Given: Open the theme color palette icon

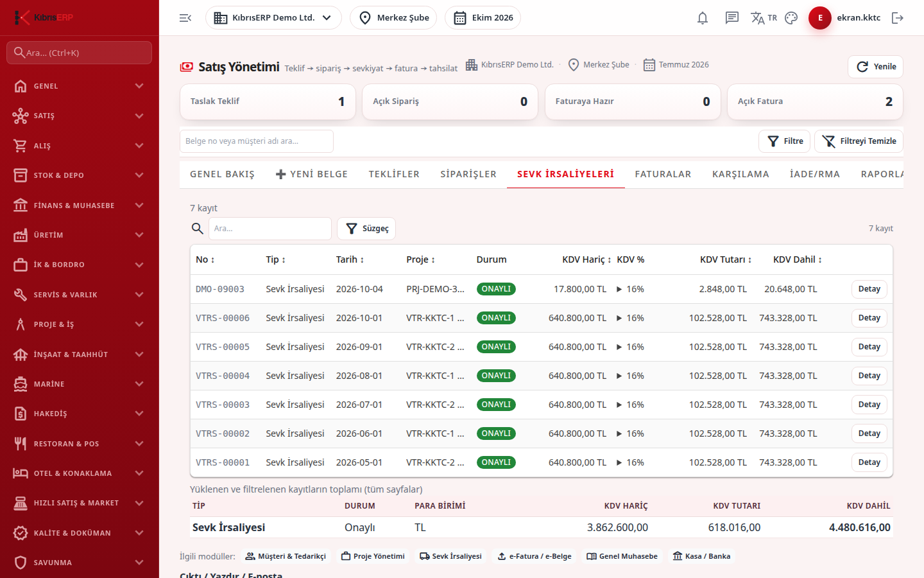Looking at the screenshot, I should pos(791,18).
